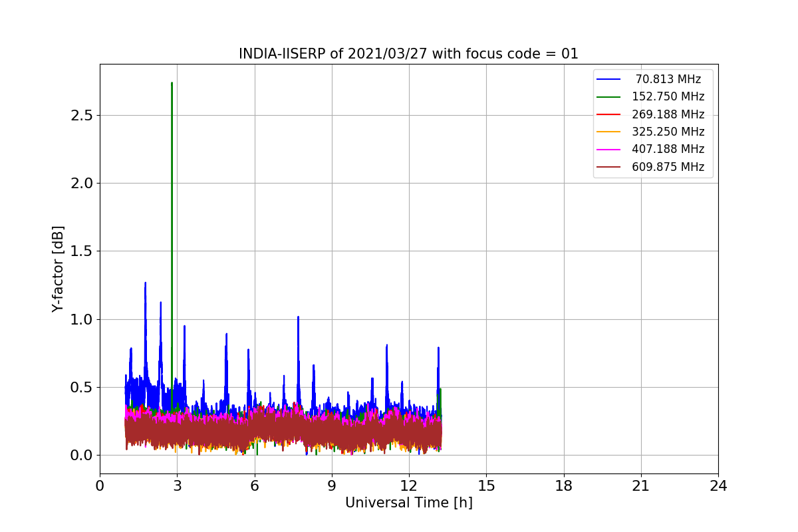Select the '269.188 MHz' legend label
This screenshot has height=532, width=798.
click(x=668, y=114)
